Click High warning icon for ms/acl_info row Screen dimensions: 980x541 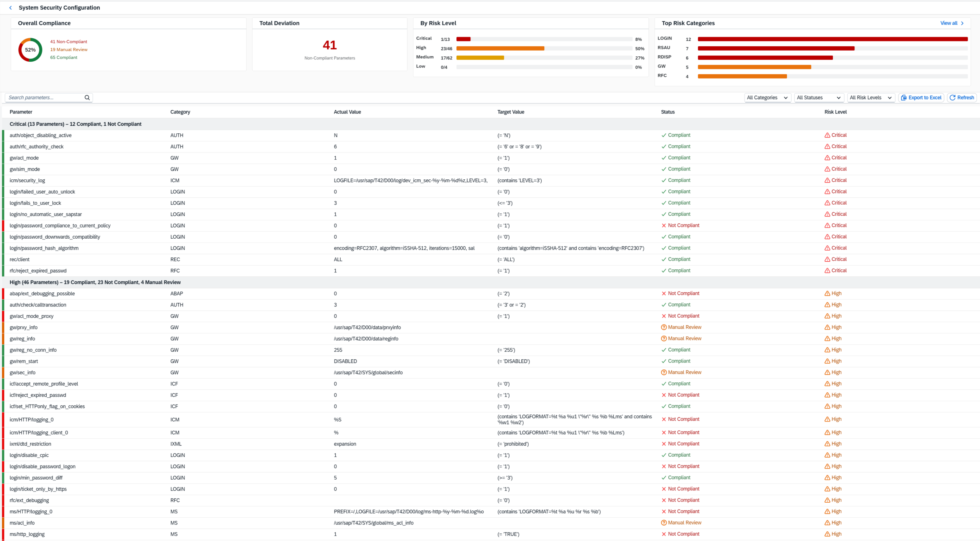click(x=827, y=523)
